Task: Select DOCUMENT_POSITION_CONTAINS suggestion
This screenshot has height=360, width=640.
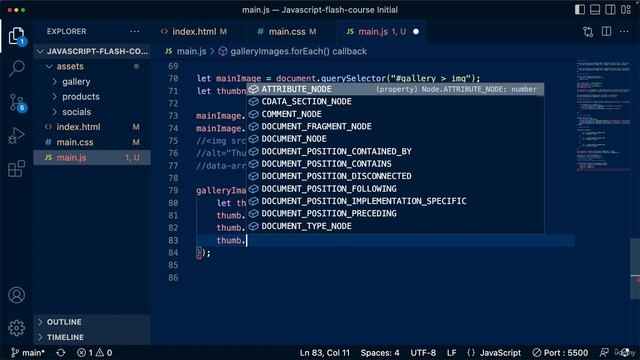Action: pyautogui.click(x=395, y=164)
